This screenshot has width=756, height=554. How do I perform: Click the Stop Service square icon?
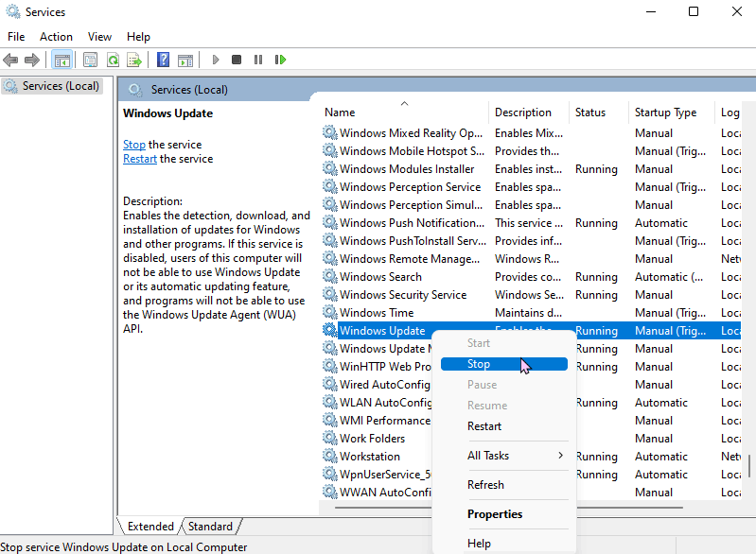click(237, 60)
